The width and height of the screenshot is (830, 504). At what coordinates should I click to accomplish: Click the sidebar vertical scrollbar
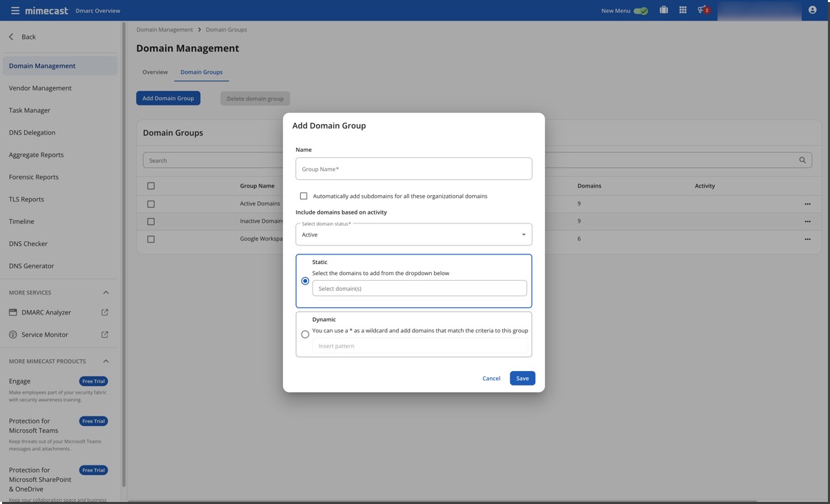[123, 255]
